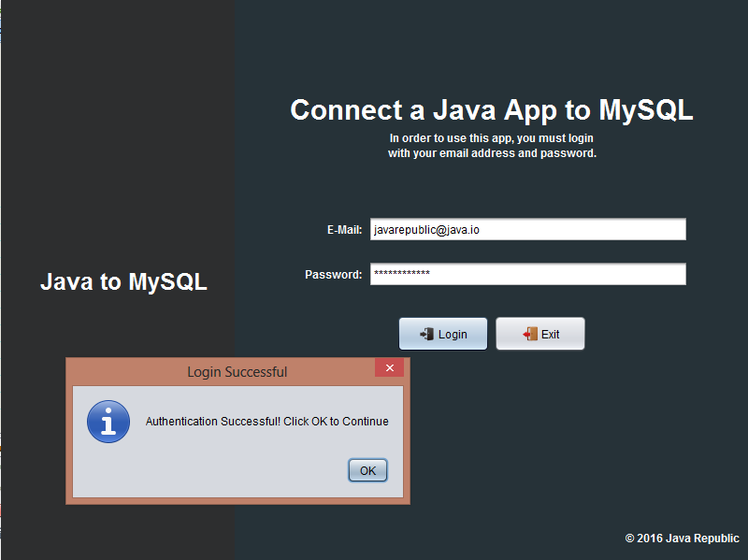Viewport: 748px width, 560px height.
Task: Click the E-Mail field label
Action: point(345,228)
